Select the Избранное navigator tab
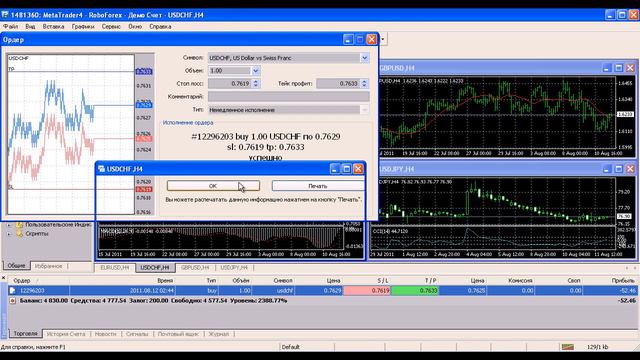Screen dimensions: 640x360 tap(48, 266)
